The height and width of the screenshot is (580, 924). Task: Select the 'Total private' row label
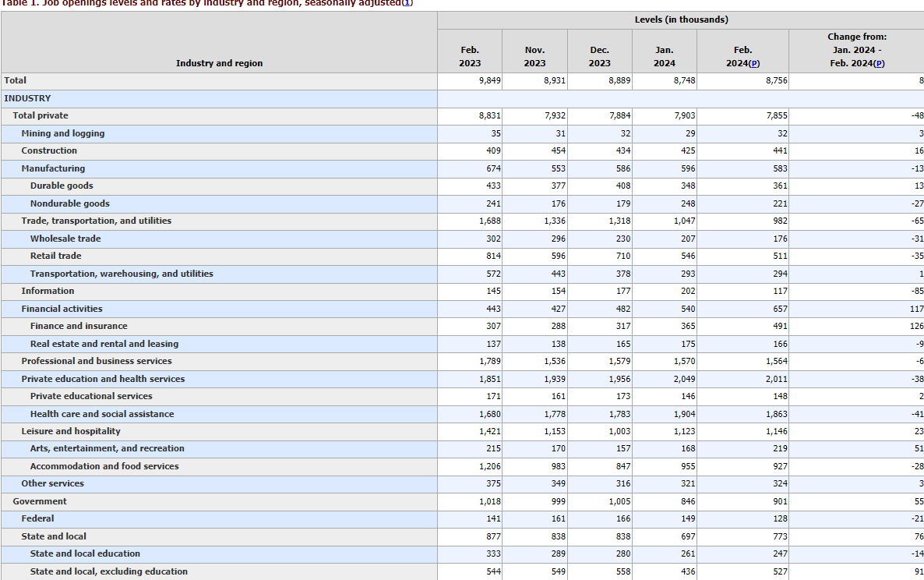click(x=41, y=115)
